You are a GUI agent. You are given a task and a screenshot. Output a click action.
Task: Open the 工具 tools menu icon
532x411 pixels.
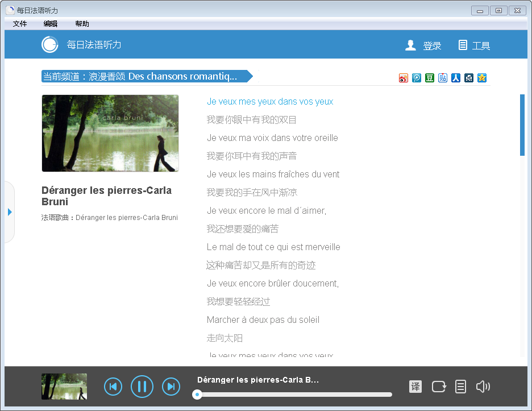point(463,45)
